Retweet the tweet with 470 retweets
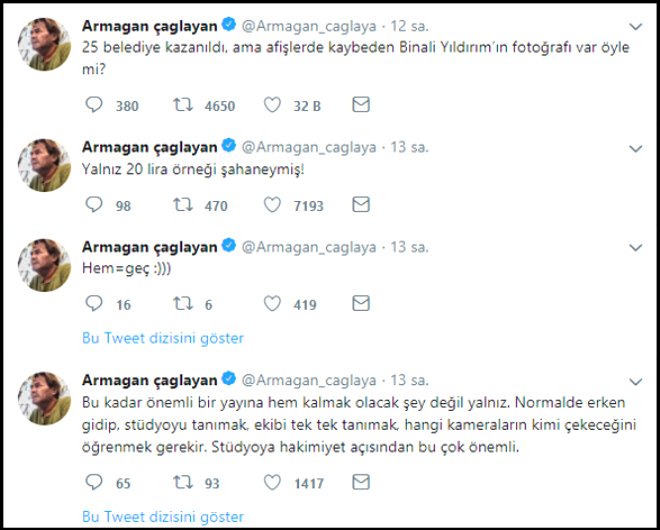660x530 pixels. pyautogui.click(x=184, y=205)
